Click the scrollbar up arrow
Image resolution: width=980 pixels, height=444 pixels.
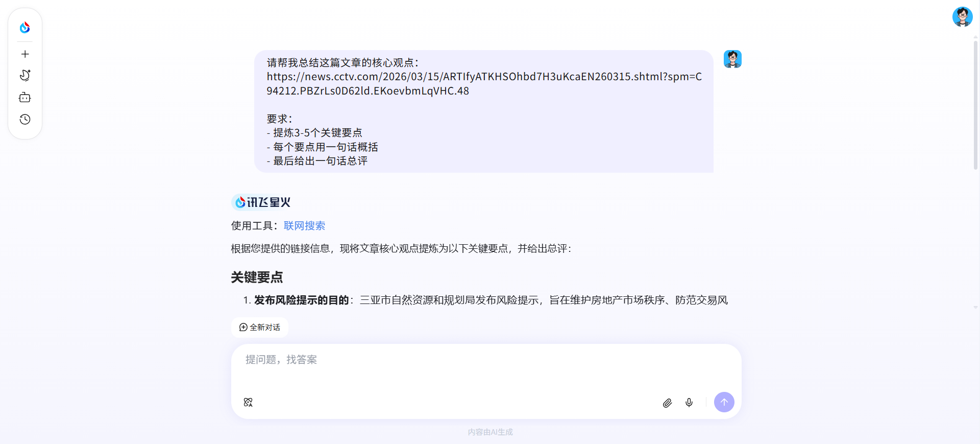(975, 37)
